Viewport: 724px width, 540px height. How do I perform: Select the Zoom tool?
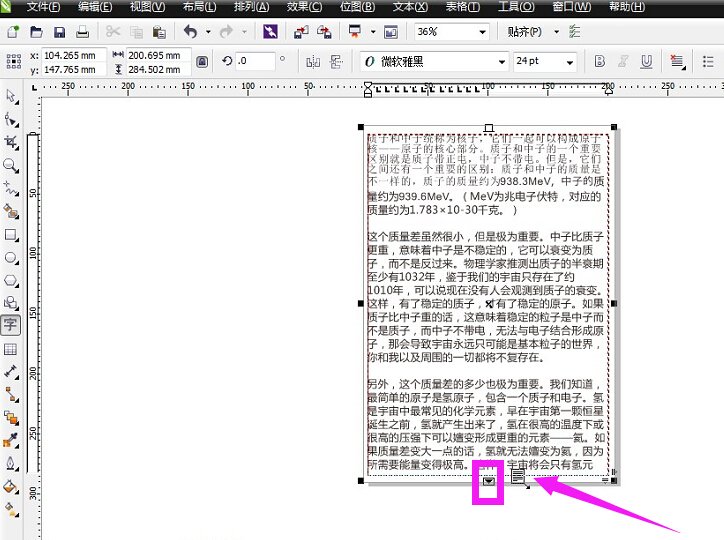click(11, 166)
